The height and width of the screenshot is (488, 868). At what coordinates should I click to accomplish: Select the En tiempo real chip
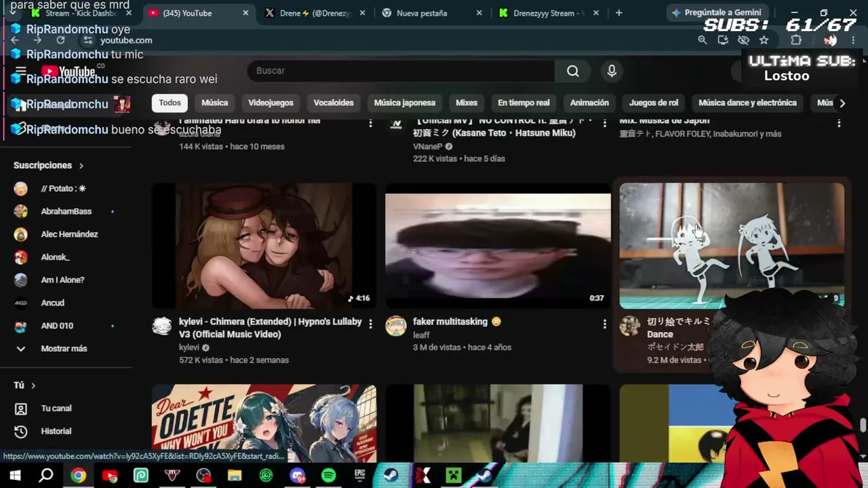point(524,103)
